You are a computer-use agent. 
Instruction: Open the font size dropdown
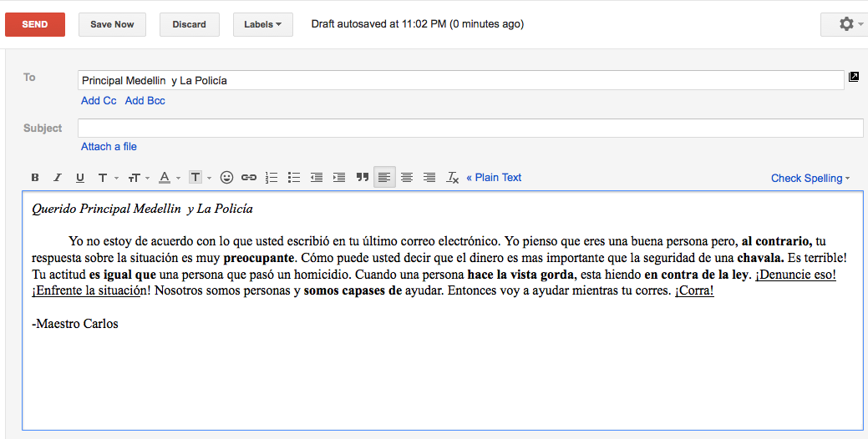[x=138, y=178]
